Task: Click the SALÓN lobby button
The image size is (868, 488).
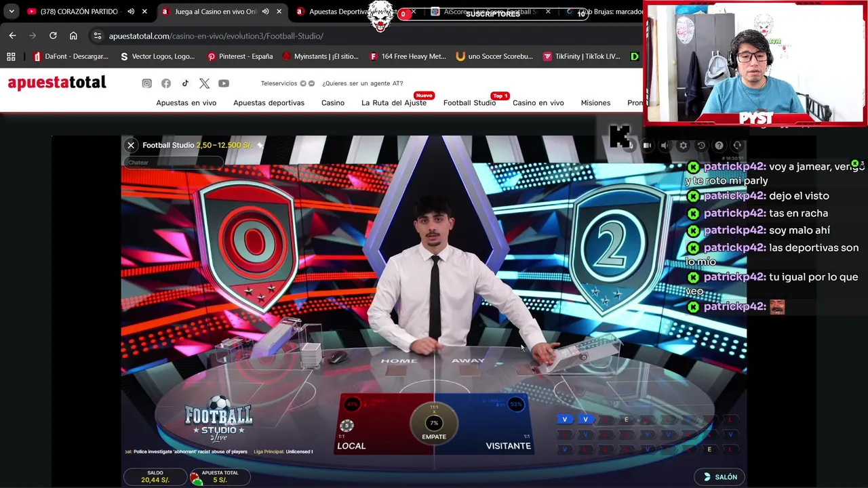Action: point(719,477)
